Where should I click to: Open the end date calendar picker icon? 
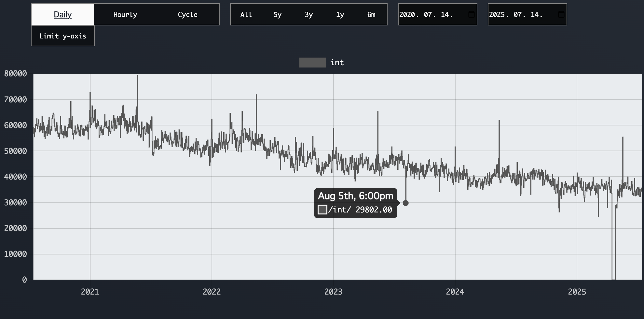click(561, 14)
